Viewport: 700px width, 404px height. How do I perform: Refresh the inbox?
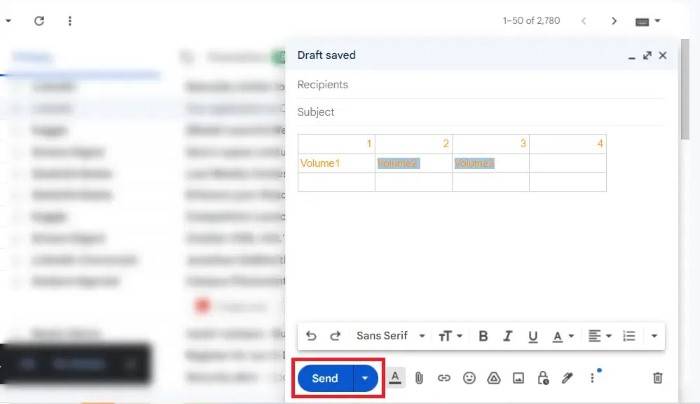39,20
